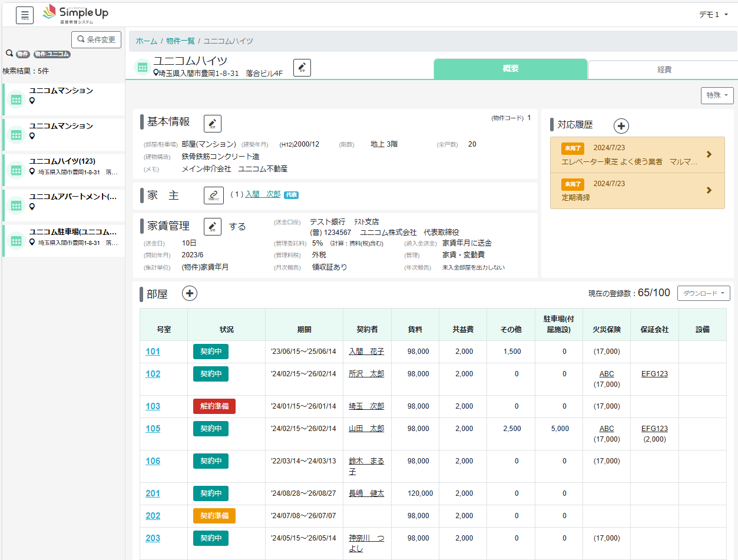Image resolution: width=738 pixels, height=560 pixels.
Task: Click the building icon beside ユニコムハイツ title
Action: click(142, 68)
